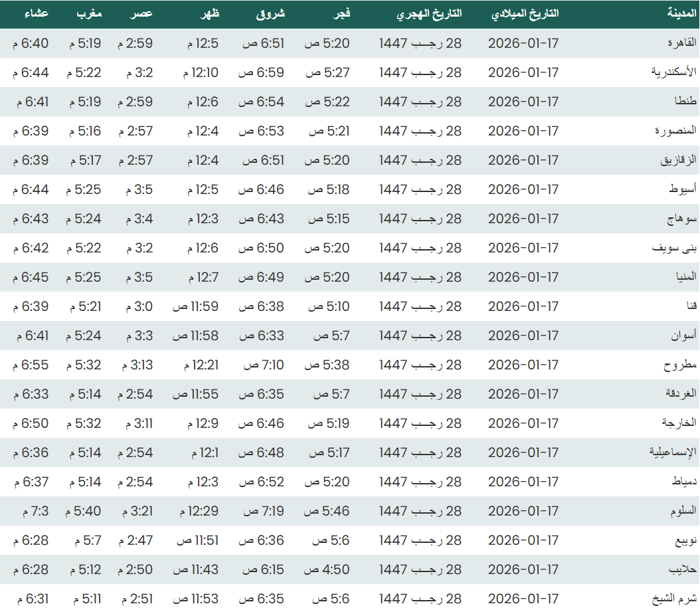Click the مطروح city row label

pyautogui.click(x=681, y=365)
